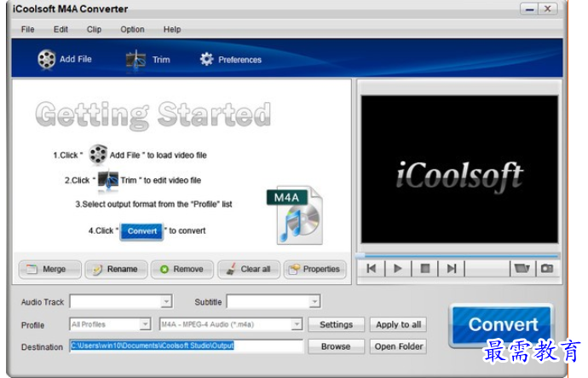
Task: Click the Rename button
Action: 116,269
